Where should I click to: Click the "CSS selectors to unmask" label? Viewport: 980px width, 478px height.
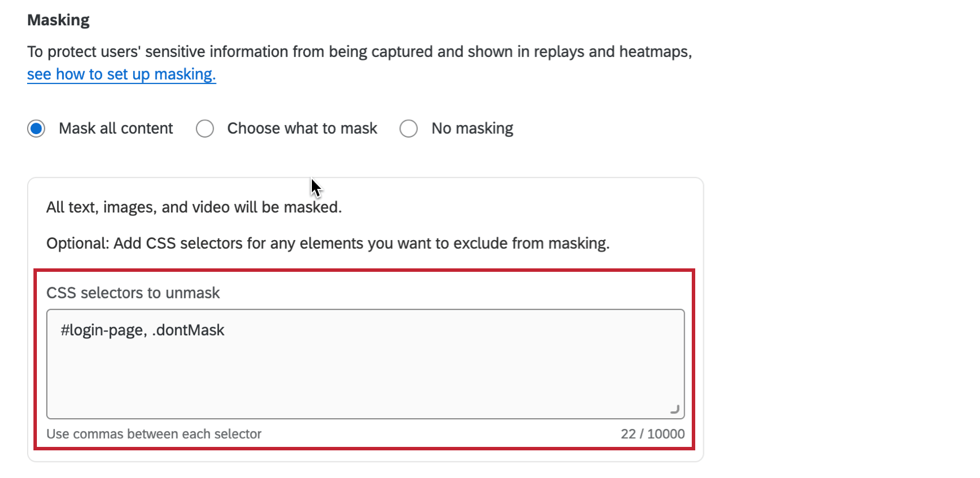[133, 293]
